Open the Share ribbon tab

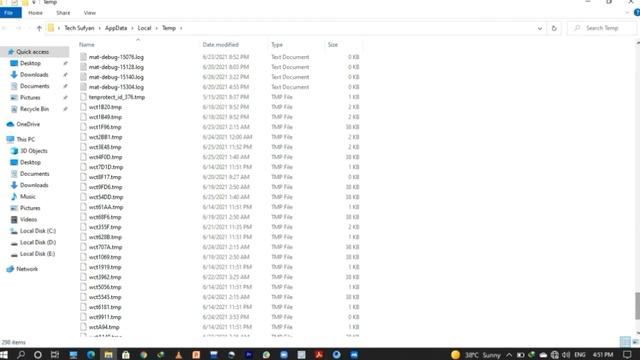pos(63,13)
